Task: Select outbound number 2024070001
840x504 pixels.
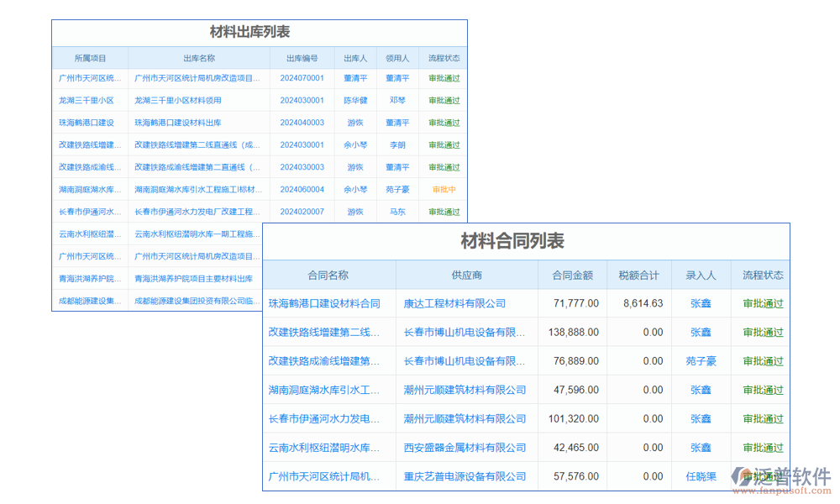Action: tap(301, 77)
